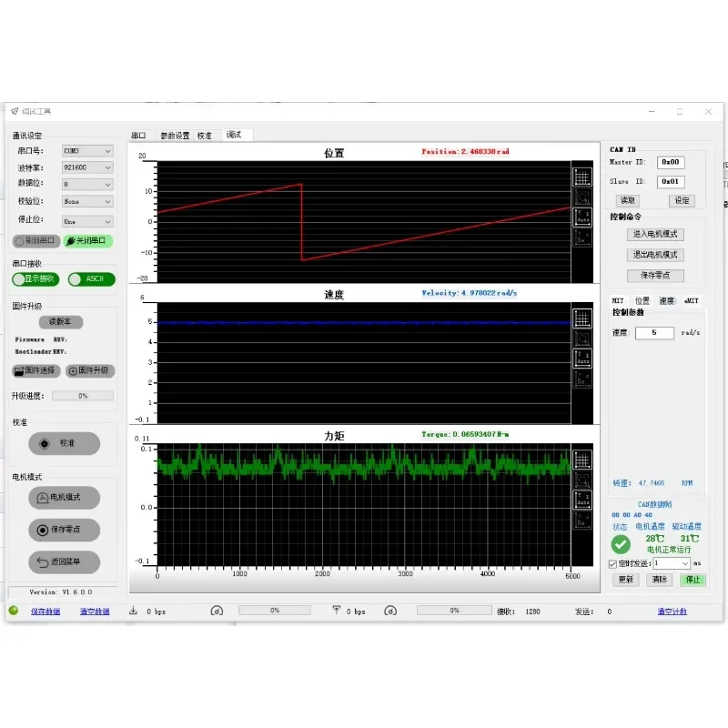Image resolution: width=728 pixels, height=728 pixels.
Task: Enable Y auto-scale in the 位置 position chart
Action: pyautogui.click(x=582, y=217)
